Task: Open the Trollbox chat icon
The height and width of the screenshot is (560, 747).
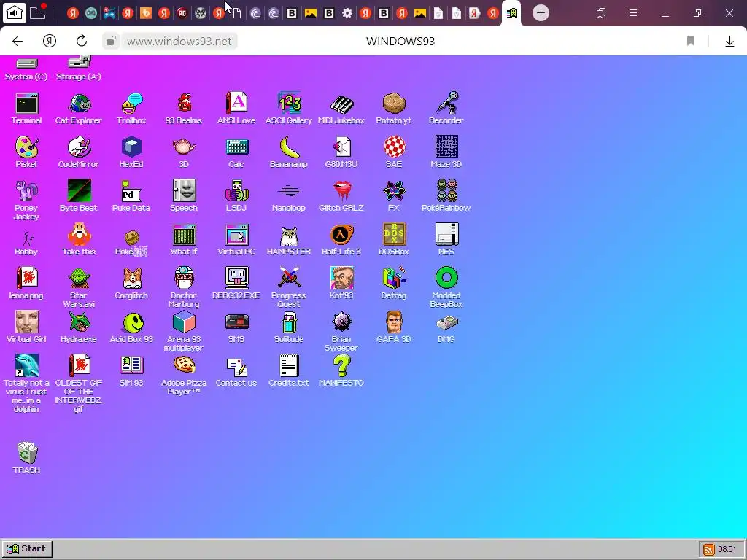Action: click(x=131, y=109)
